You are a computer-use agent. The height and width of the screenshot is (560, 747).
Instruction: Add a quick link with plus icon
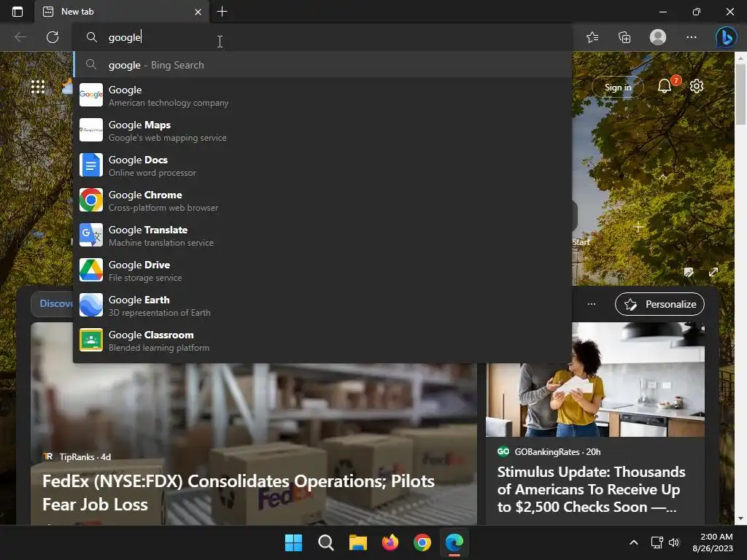point(638,227)
